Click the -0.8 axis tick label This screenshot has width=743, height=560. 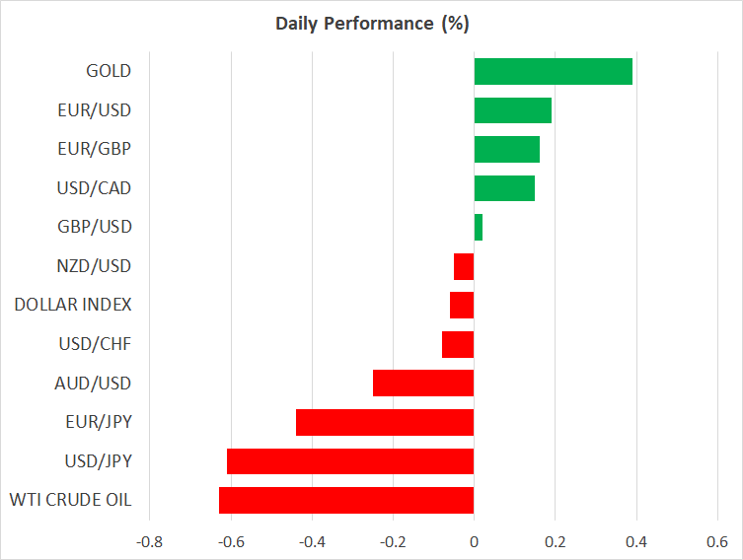click(149, 542)
